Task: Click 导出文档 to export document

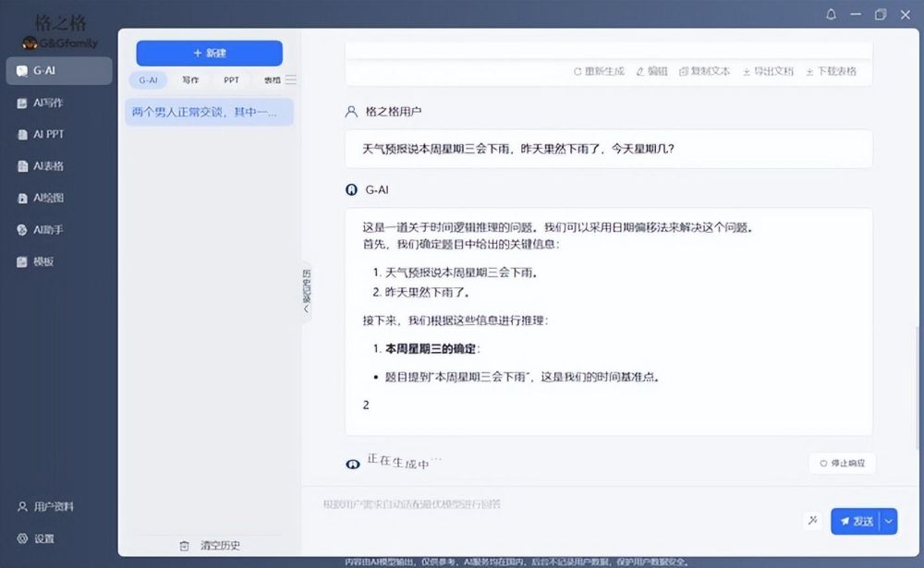Action: 768,71
